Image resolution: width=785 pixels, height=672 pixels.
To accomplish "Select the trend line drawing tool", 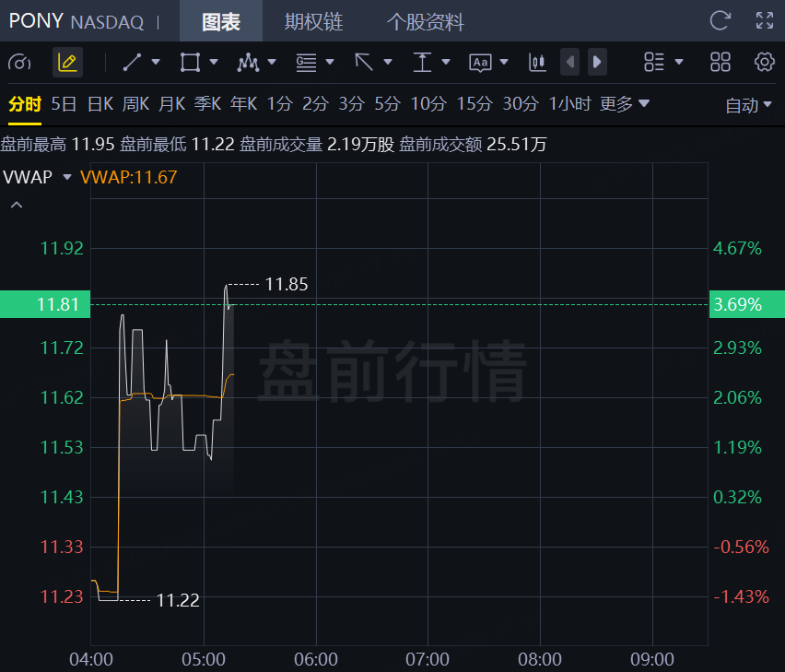I will pyautogui.click(x=132, y=62).
